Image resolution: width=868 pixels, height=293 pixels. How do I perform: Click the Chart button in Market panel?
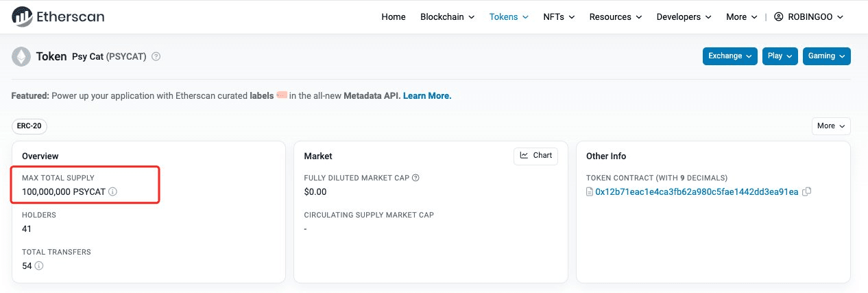pos(535,156)
